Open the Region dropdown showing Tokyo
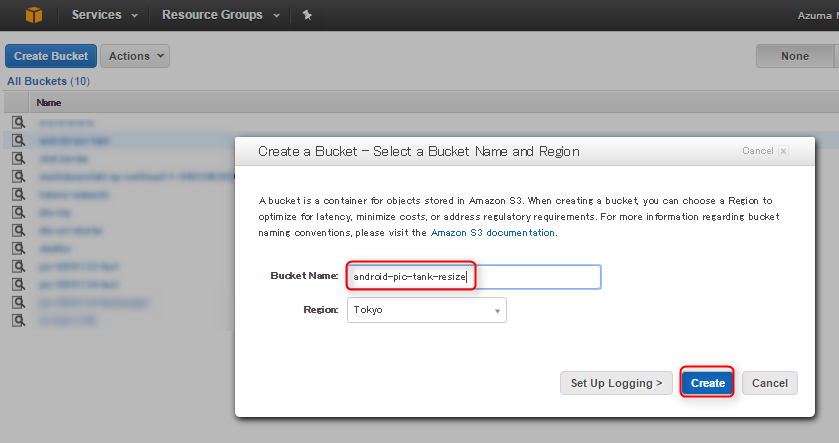This screenshot has height=443, width=839. coord(427,310)
